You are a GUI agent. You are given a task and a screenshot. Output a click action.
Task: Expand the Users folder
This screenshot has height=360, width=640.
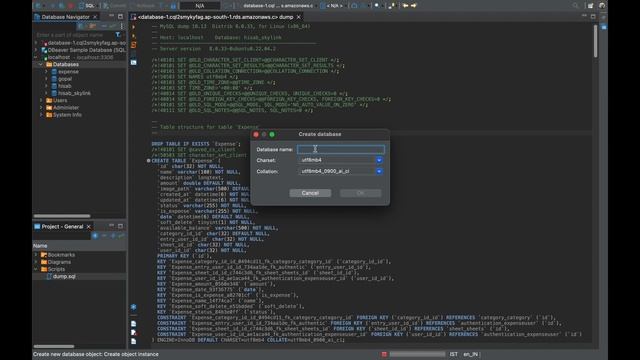(x=41, y=100)
